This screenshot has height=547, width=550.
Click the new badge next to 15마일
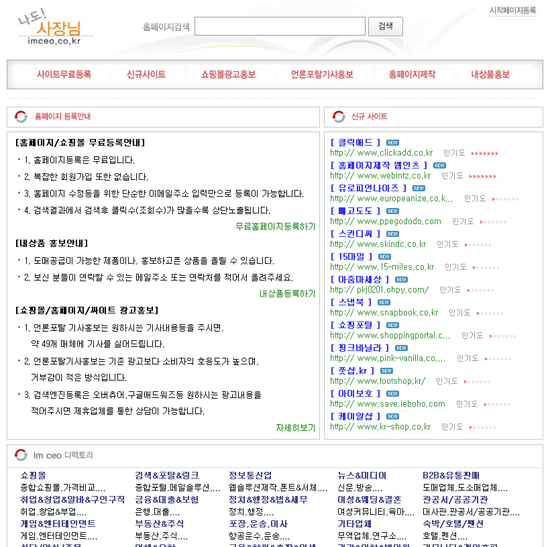385,256
